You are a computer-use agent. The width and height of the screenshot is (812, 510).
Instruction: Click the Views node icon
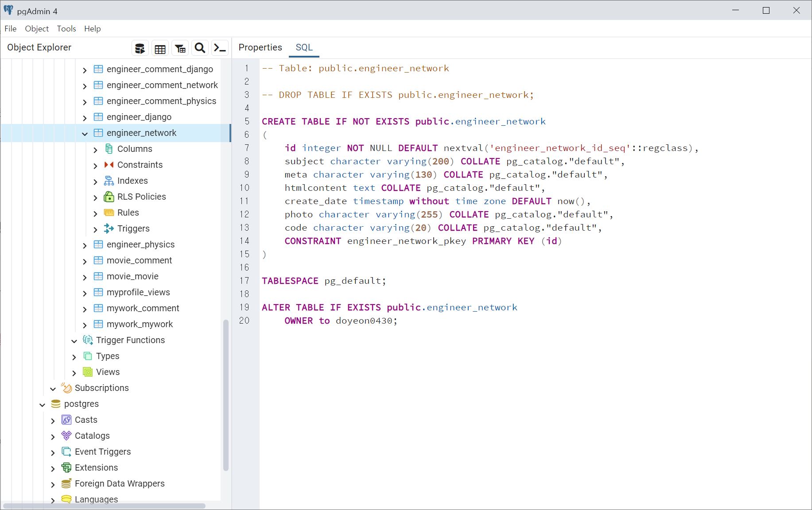point(88,372)
